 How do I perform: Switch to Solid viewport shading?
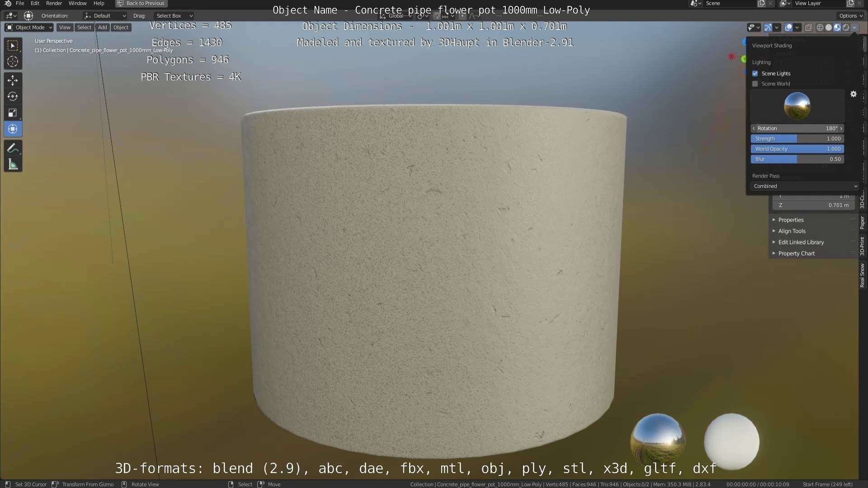click(828, 28)
